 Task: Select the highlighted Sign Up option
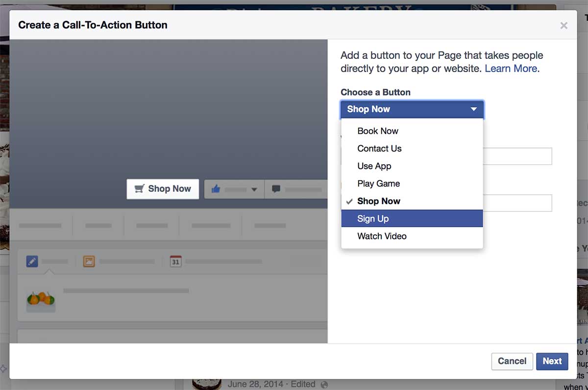tap(412, 219)
